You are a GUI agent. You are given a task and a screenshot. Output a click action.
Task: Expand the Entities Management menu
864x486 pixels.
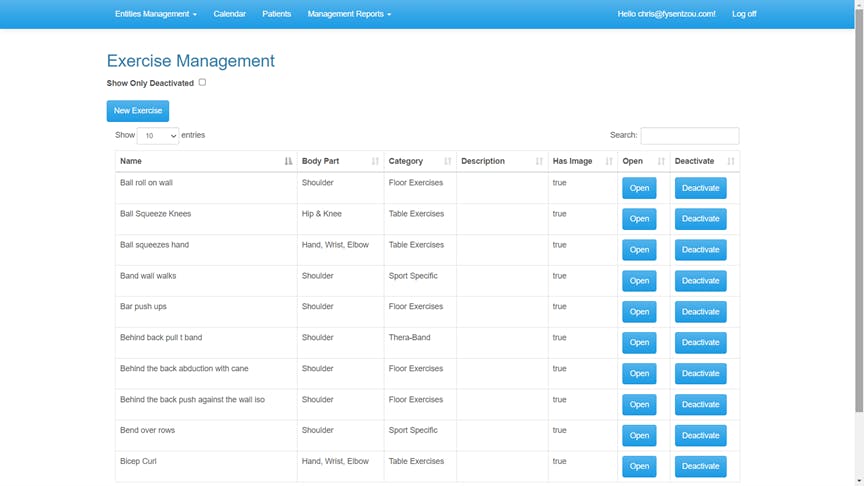tap(155, 14)
